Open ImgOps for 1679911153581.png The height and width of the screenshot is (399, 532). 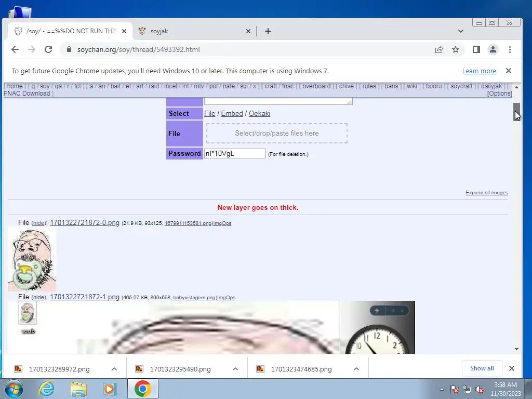[222, 223]
